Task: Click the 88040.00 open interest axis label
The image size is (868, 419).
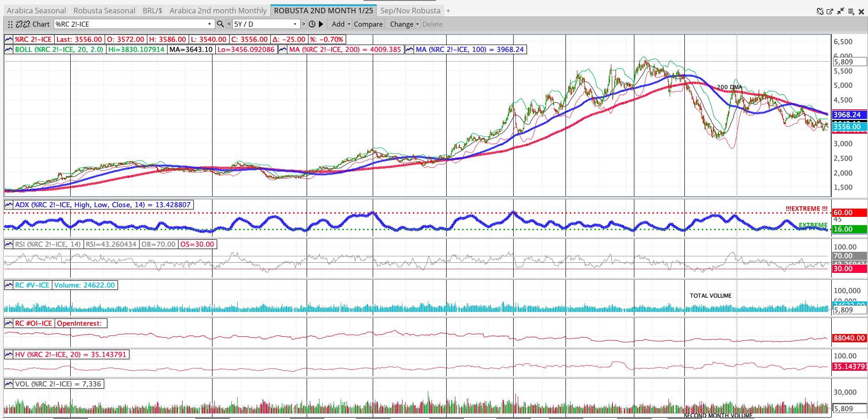Action: [x=849, y=338]
